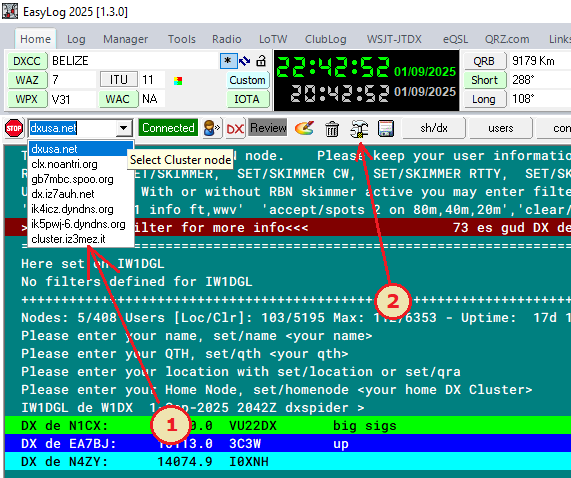Click the DX de N1CX spot row

(288, 426)
